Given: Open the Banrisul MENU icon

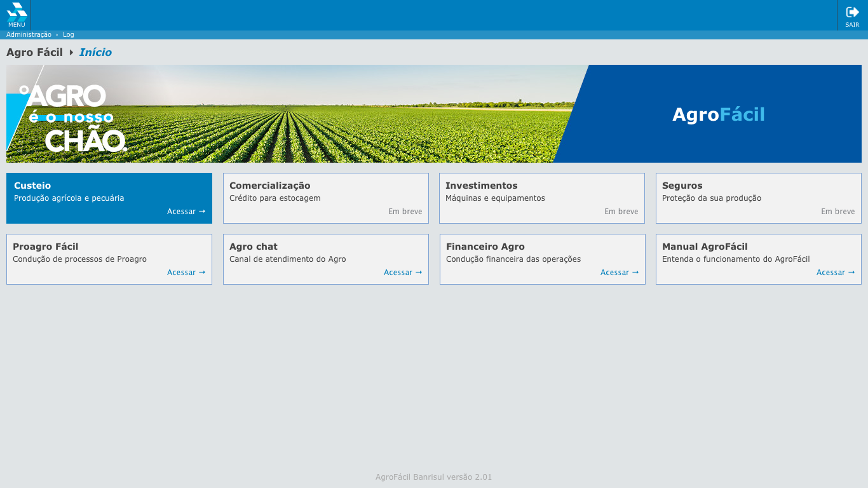Looking at the screenshot, I should pos(17,15).
